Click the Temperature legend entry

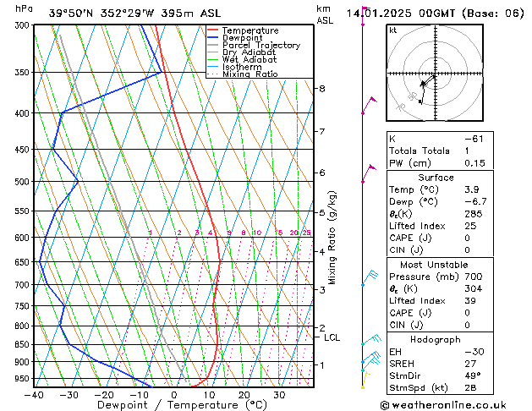[243, 30]
